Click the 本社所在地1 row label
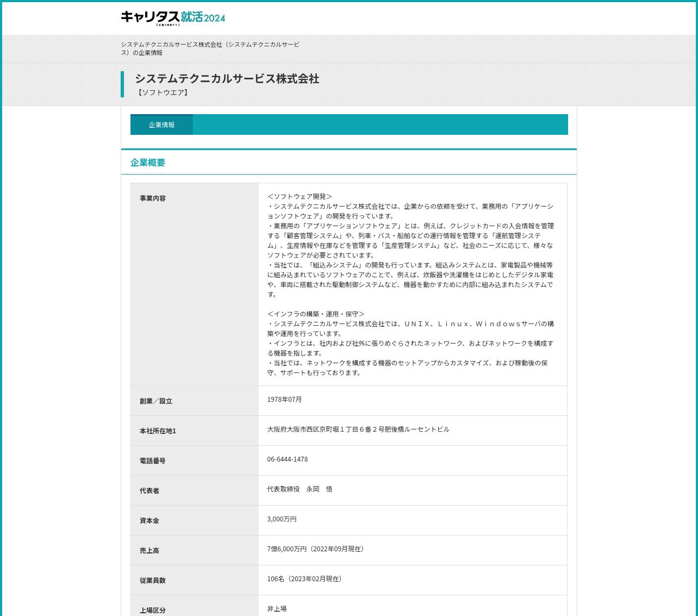This screenshot has width=698, height=616. pos(158,431)
